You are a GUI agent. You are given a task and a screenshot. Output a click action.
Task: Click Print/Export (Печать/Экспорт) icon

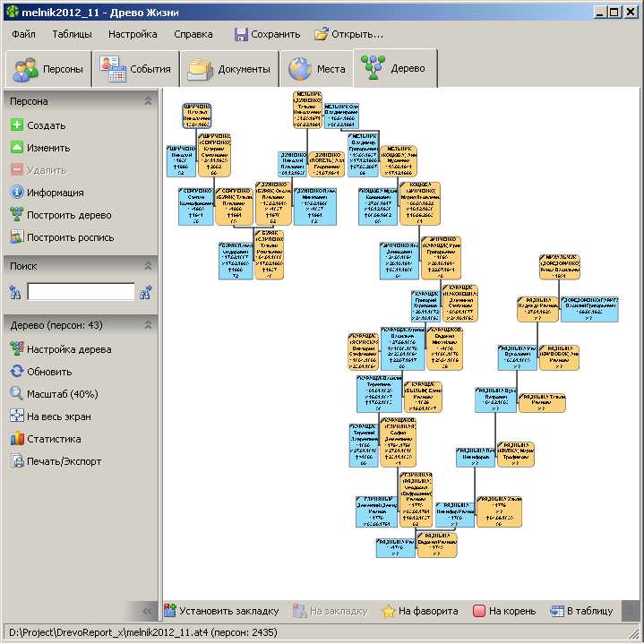coord(16,461)
